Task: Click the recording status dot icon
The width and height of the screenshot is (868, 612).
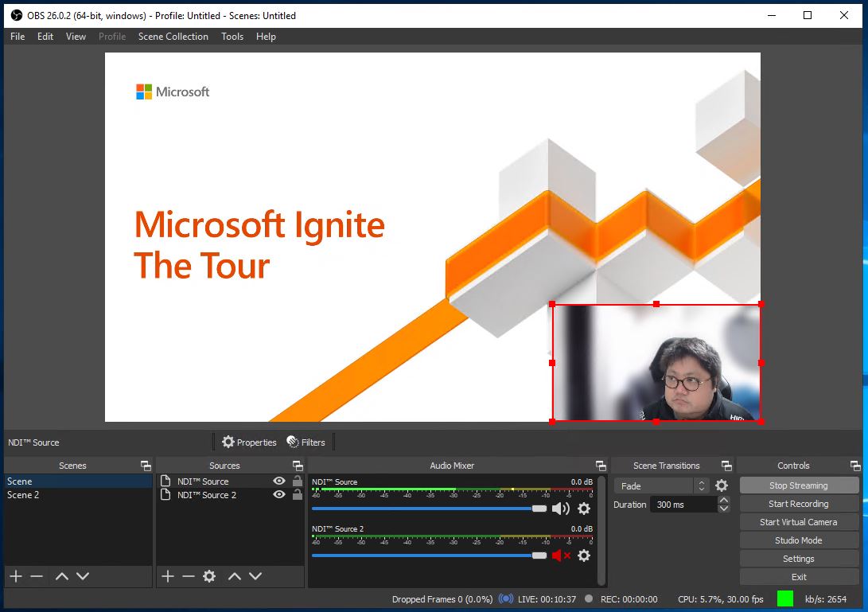Action: [x=589, y=598]
